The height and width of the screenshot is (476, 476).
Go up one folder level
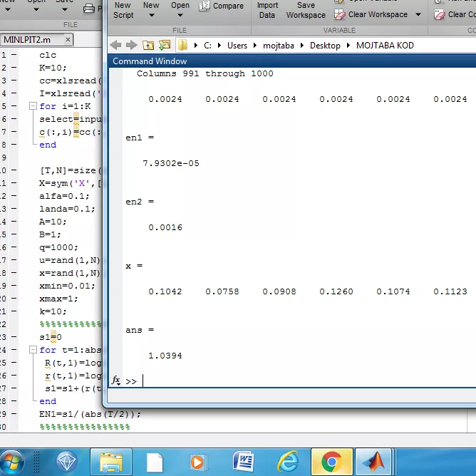(148, 45)
